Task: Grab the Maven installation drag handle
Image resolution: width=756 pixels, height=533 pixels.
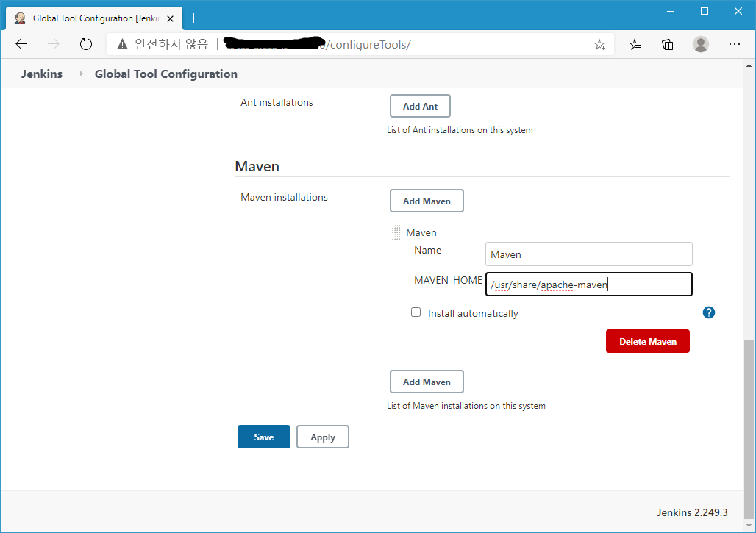Action: point(396,232)
